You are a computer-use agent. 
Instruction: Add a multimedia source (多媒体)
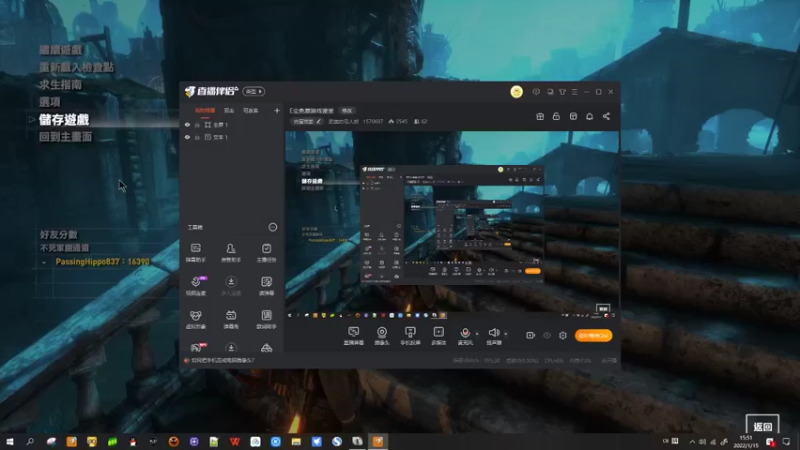438,335
